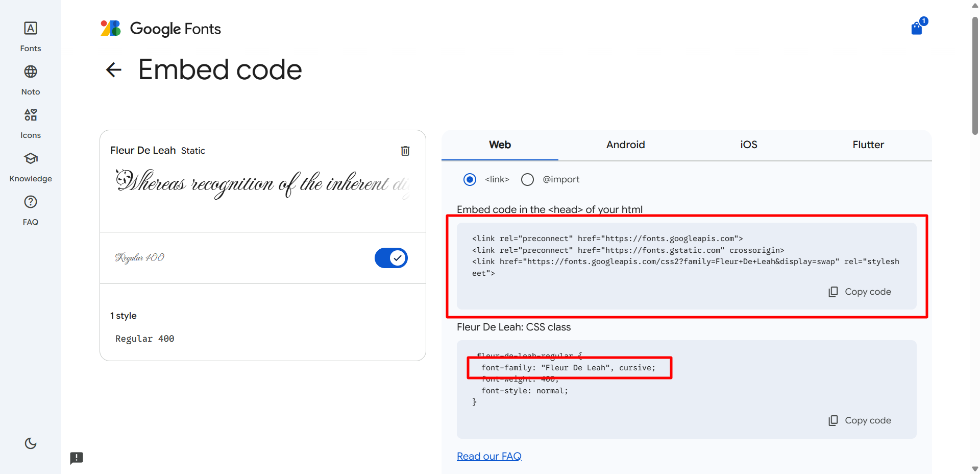Open the selected fonts shopping bag
This screenshot has width=980, height=474.
(917, 28)
